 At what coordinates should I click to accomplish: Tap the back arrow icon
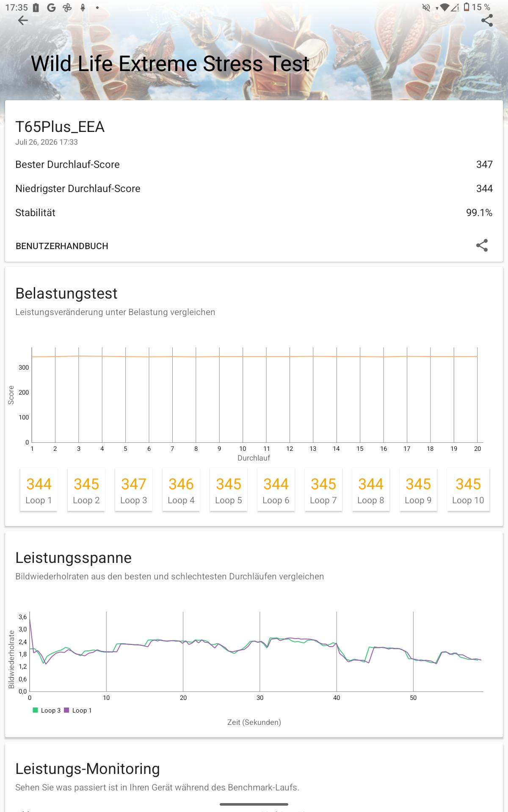[x=23, y=20]
